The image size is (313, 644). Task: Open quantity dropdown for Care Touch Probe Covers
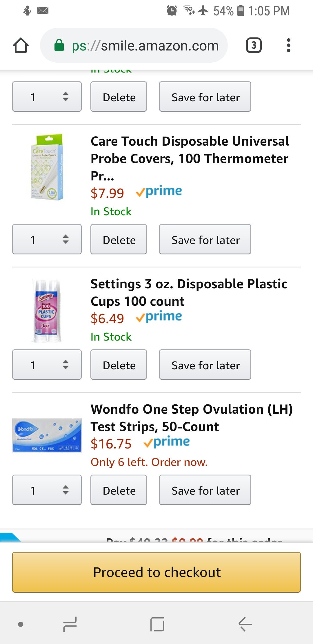[47, 239]
